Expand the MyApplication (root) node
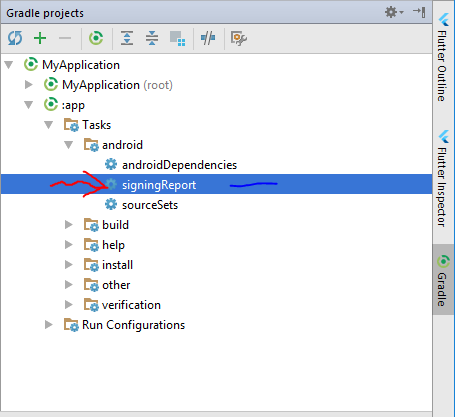This screenshot has width=455, height=417. (29, 85)
